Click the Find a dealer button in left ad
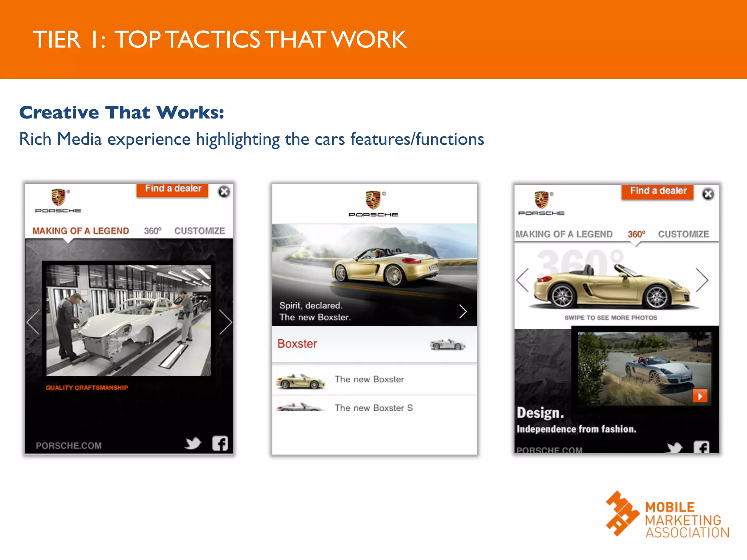 click(172, 190)
